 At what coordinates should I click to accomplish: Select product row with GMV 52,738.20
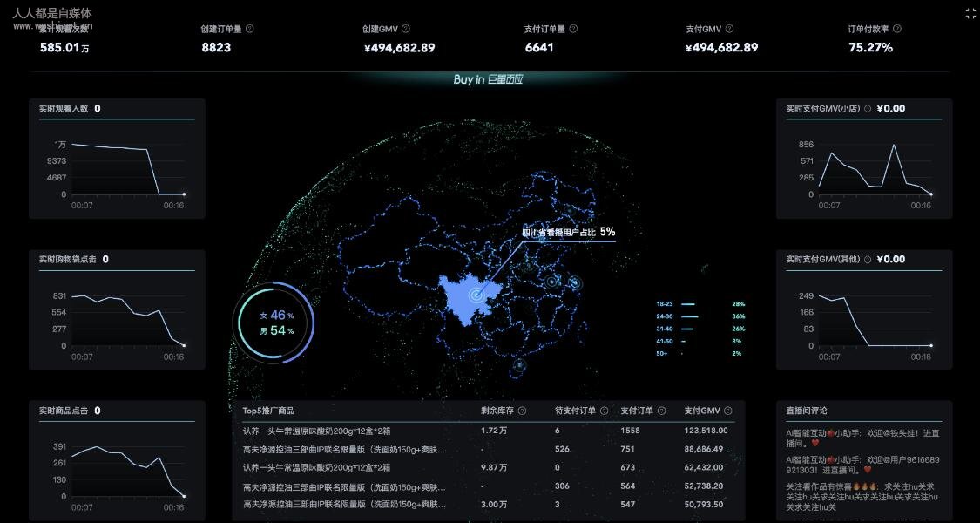click(x=489, y=486)
